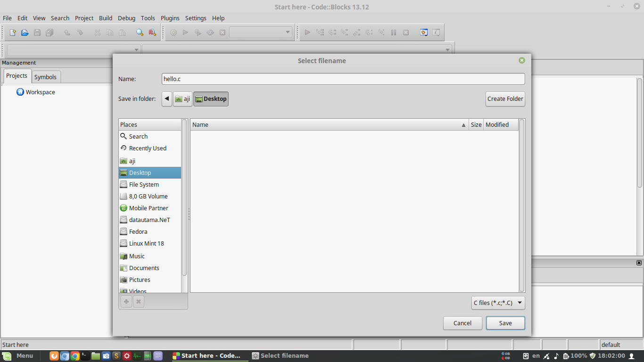Screen dimensions: 644x362
Task: Switch to the Projects tab
Action: (x=17, y=76)
